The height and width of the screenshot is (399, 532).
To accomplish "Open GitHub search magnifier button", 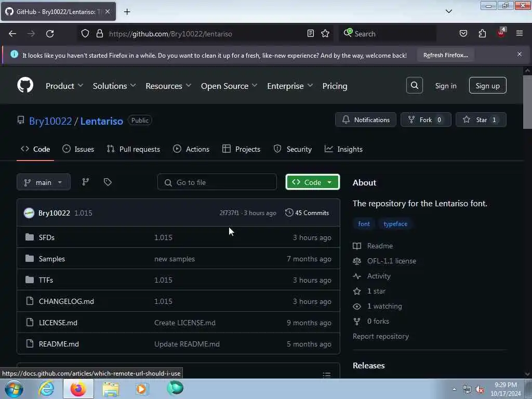I will click(x=414, y=85).
